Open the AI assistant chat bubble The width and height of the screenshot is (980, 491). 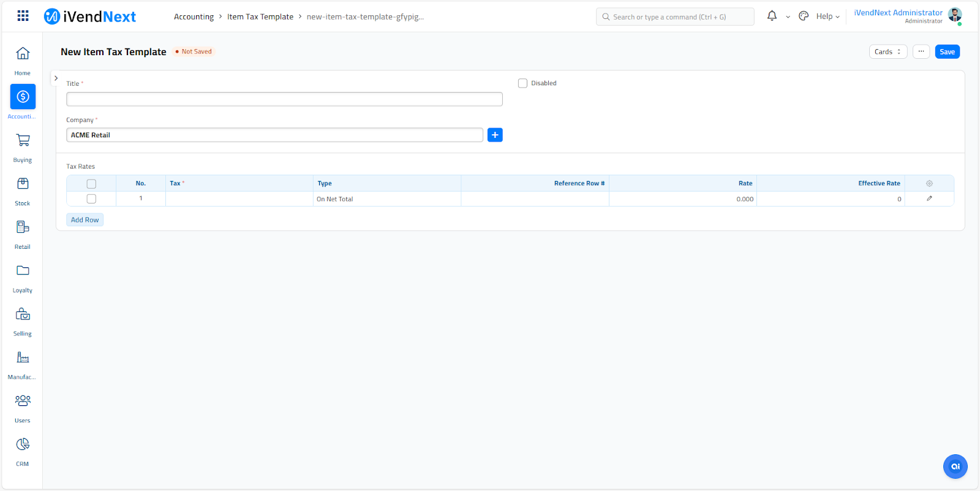(955, 466)
